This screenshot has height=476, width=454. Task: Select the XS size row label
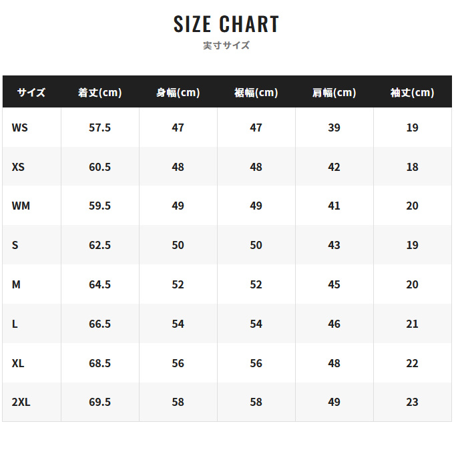(x=18, y=167)
